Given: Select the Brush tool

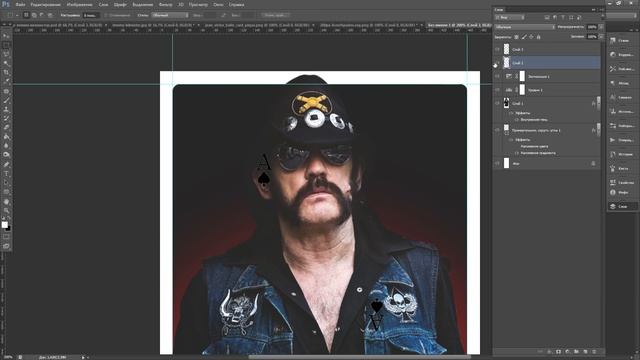Looking at the screenshot, I should coord(6,100).
